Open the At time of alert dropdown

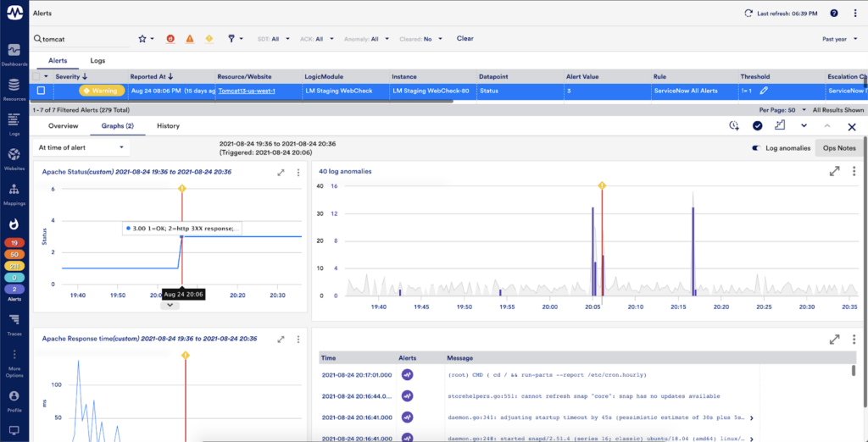81,147
